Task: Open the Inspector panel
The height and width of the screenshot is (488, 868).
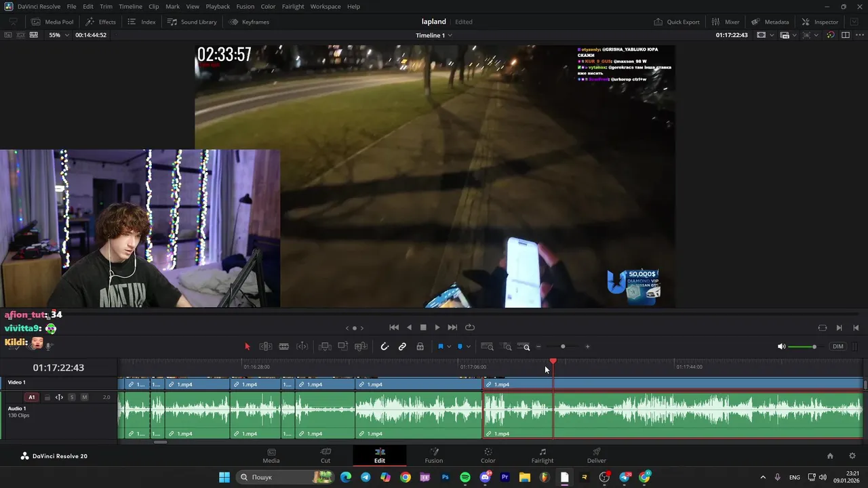Action: click(x=819, y=22)
